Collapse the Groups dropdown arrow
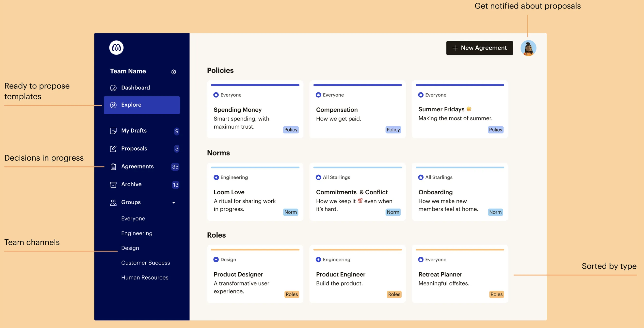644x328 pixels. (x=173, y=203)
